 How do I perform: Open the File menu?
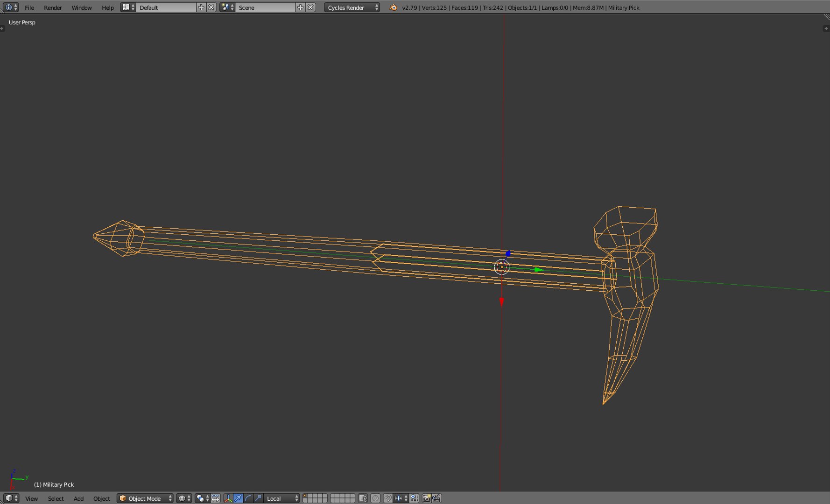pyautogui.click(x=29, y=7)
